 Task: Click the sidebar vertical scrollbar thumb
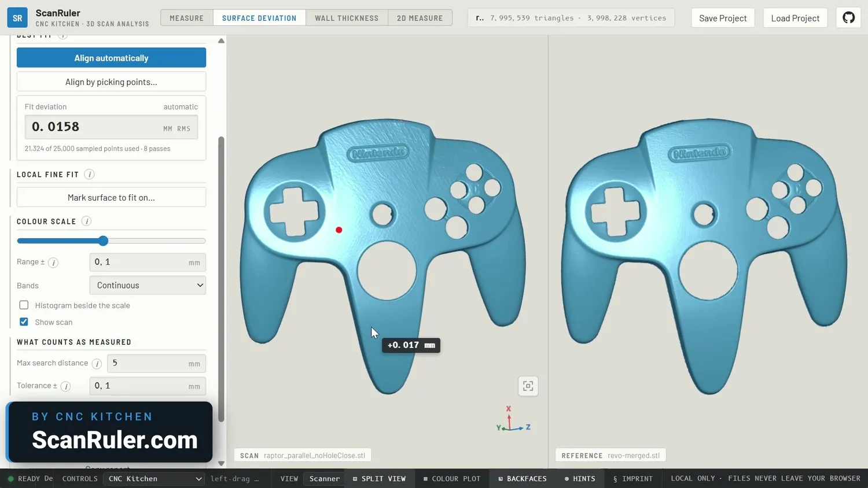pos(221,279)
